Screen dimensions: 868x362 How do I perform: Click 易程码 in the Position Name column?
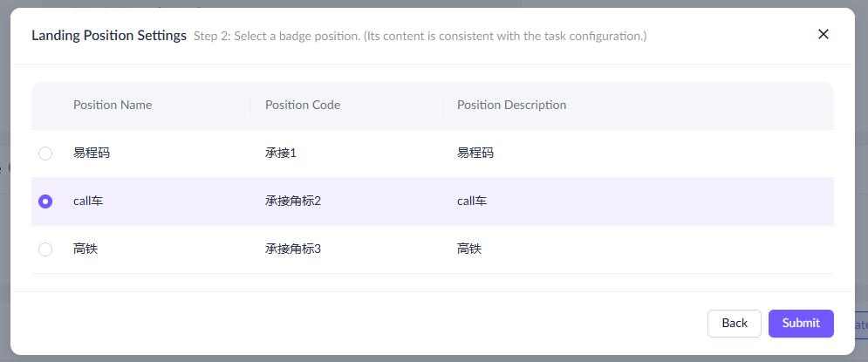click(x=92, y=154)
